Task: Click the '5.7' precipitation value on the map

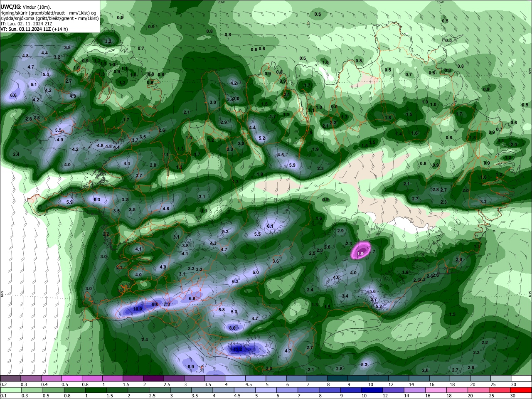Action: pyautogui.click(x=373, y=299)
